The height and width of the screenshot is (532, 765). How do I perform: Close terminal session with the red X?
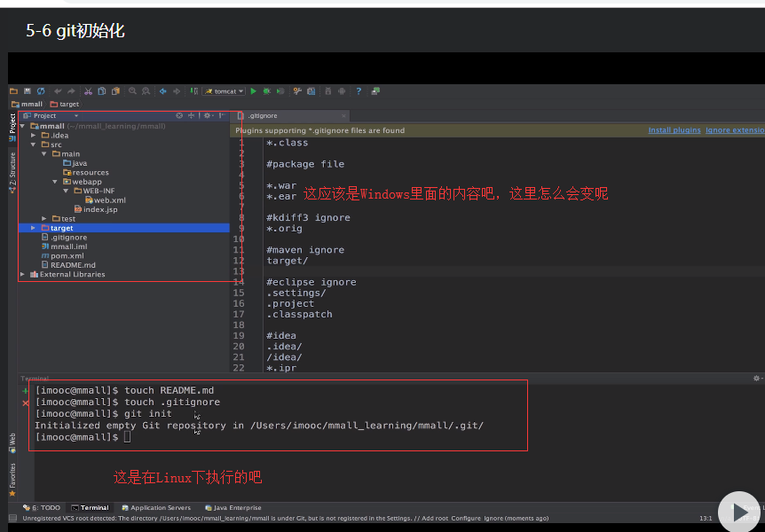(x=26, y=403)
